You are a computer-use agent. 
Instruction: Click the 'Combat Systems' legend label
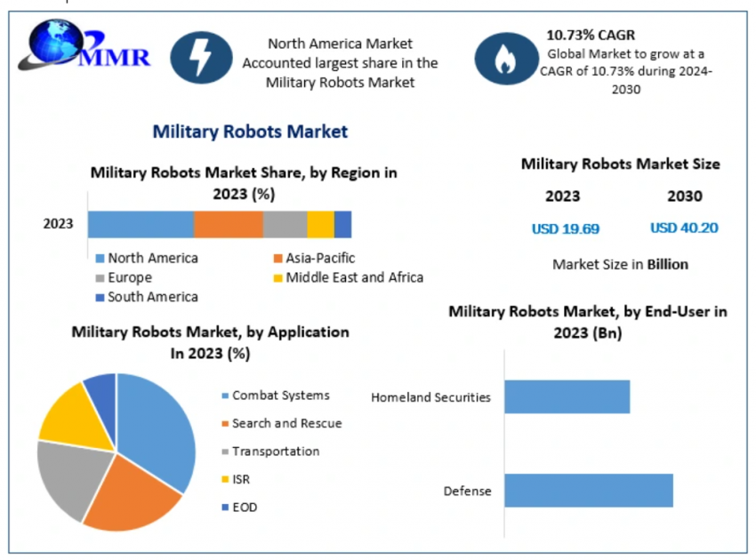(x=281, y=396)
